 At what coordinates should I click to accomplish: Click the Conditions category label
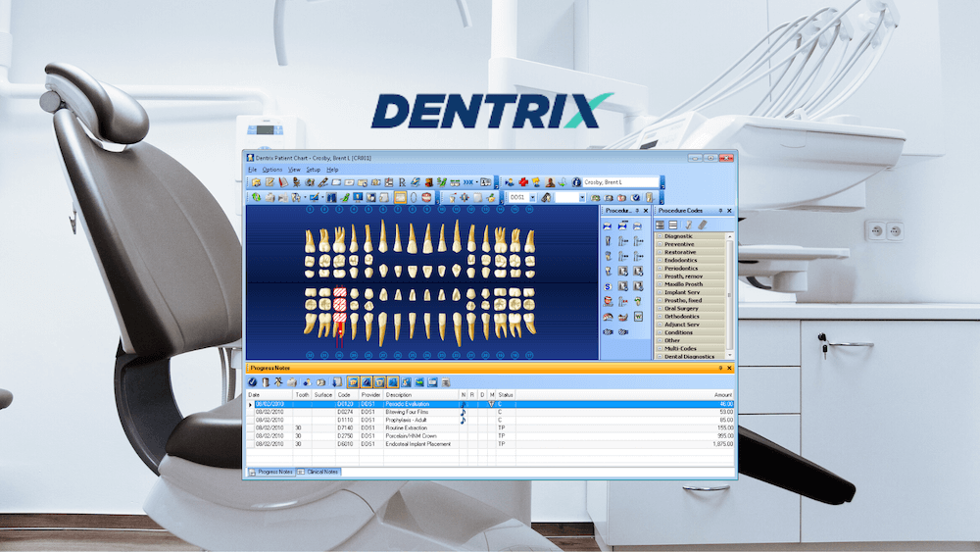679,332
